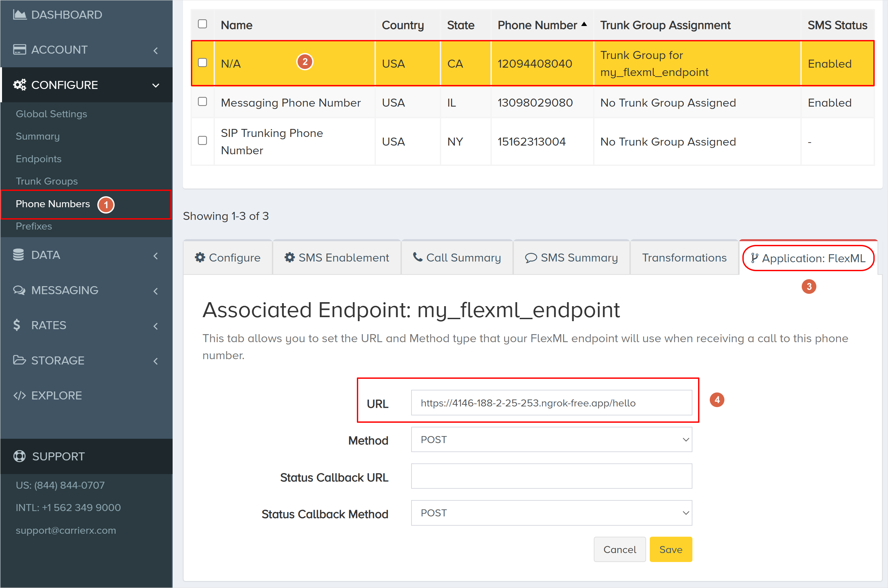888x588 pixels.
Task: Sort by Name column header
Action: 237,25
